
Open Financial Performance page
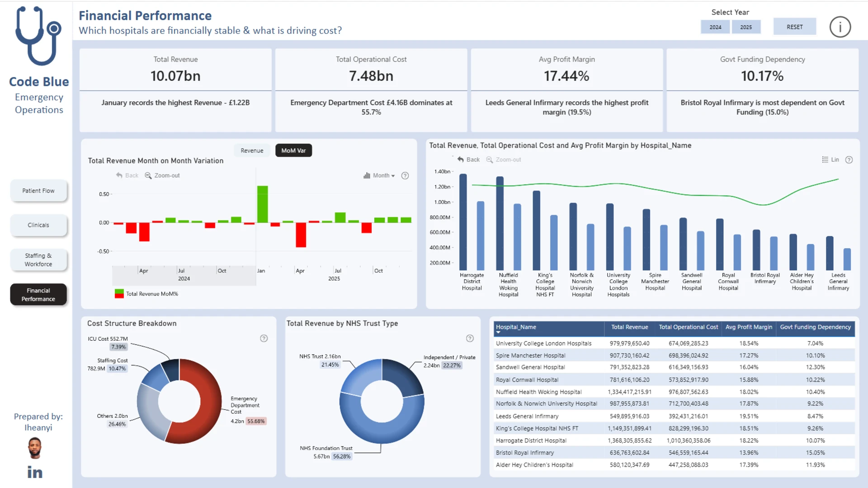(38, 295)
